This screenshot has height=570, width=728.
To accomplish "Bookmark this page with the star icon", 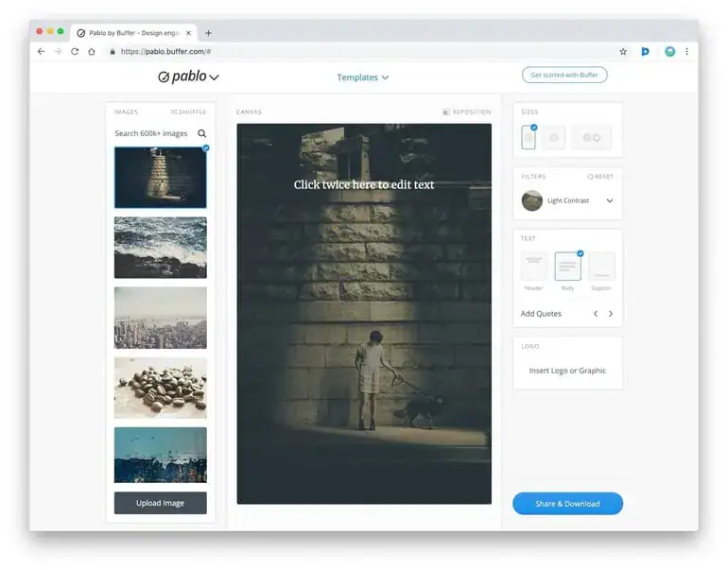I will pyautogui.click(x=623, y=52).
